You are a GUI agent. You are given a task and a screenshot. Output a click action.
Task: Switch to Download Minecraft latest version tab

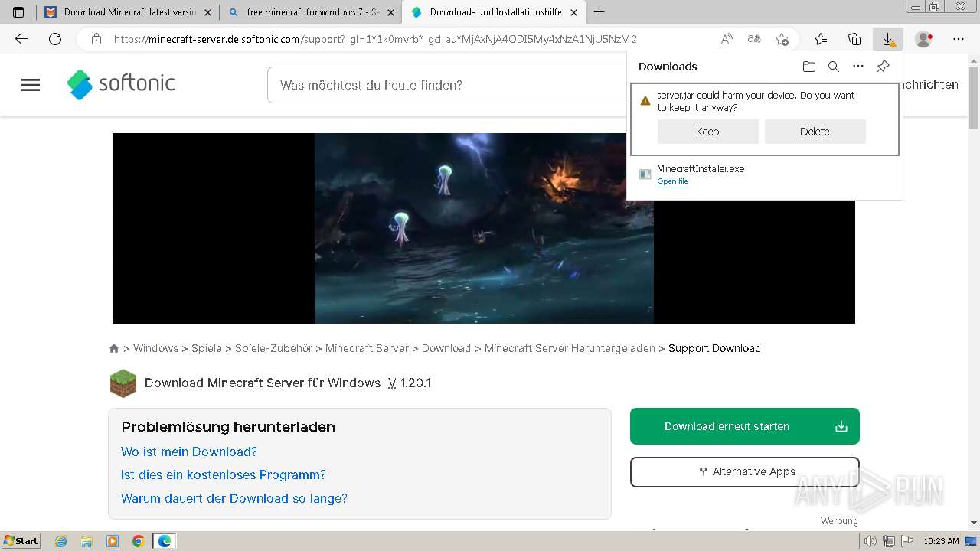pyautogui.click(x=127, y=12)
